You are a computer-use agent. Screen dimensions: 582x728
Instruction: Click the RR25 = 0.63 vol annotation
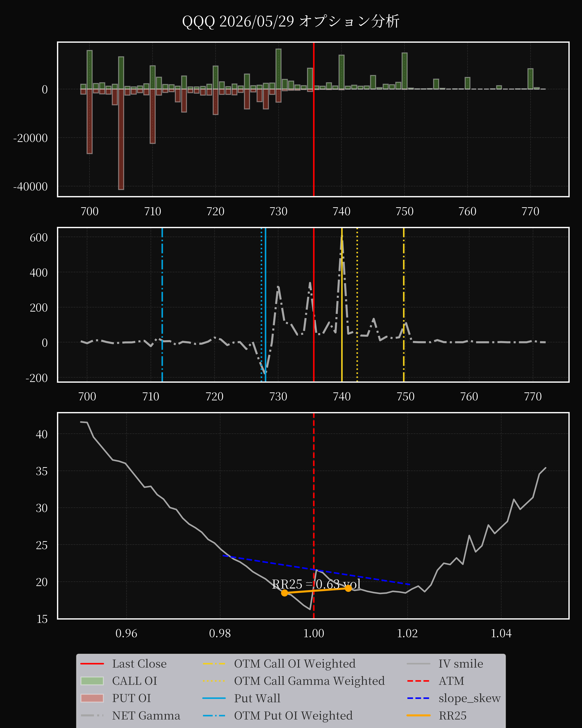316,585
